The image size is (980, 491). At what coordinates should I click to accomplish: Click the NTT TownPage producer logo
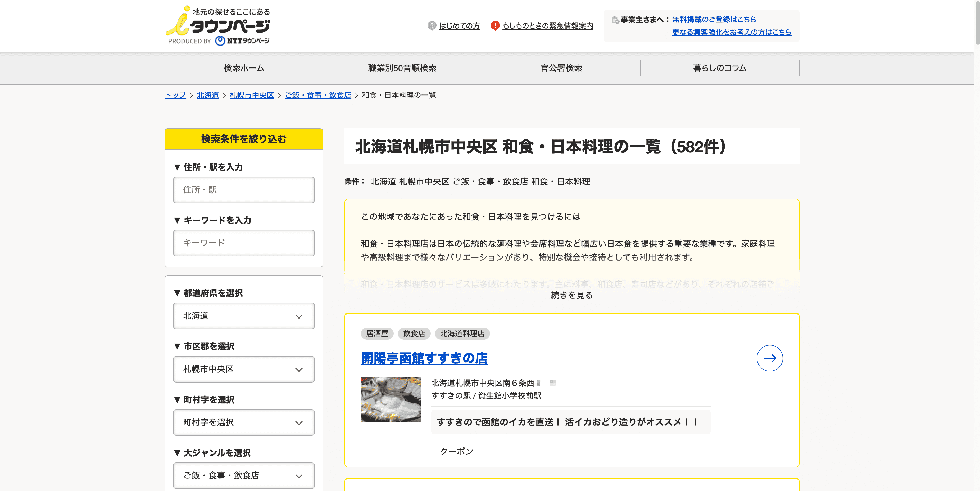tap(242, 41)
